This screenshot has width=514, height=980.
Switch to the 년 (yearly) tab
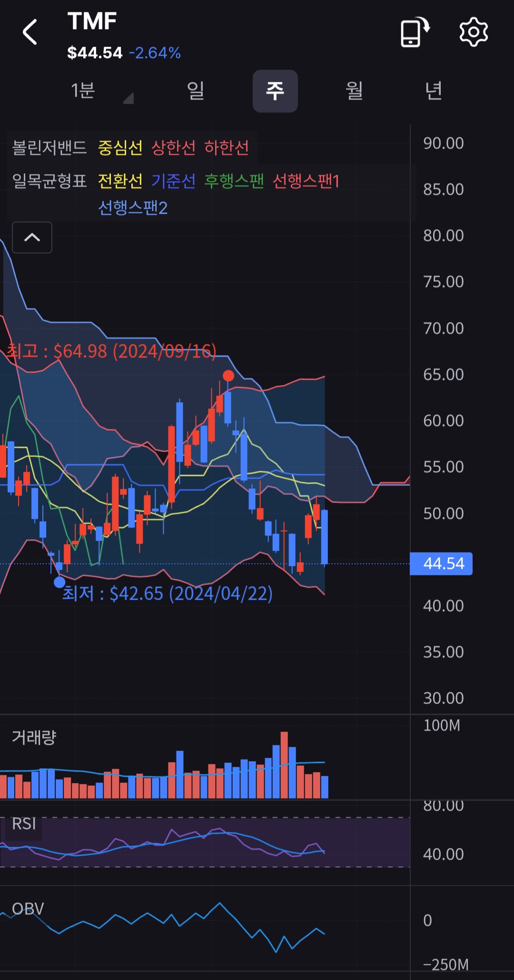[434, 90]
